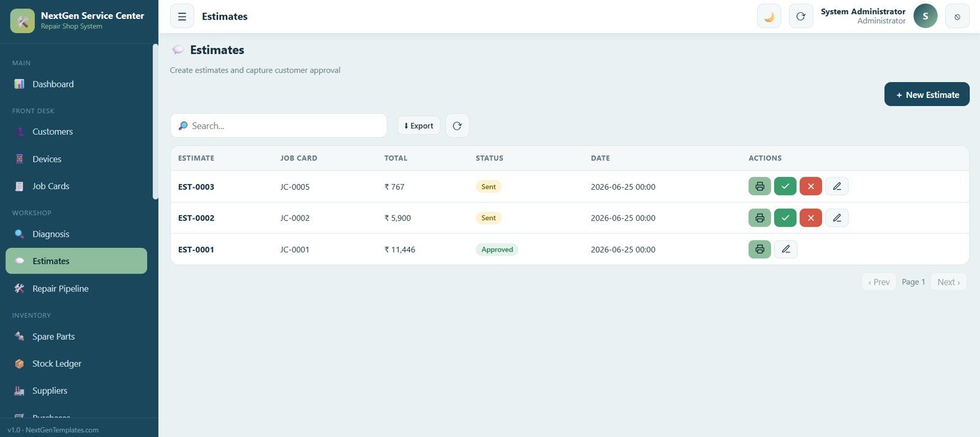
Task: Approve estimate EST-0003 with green checkmark
Action: [x=785, y=186]
